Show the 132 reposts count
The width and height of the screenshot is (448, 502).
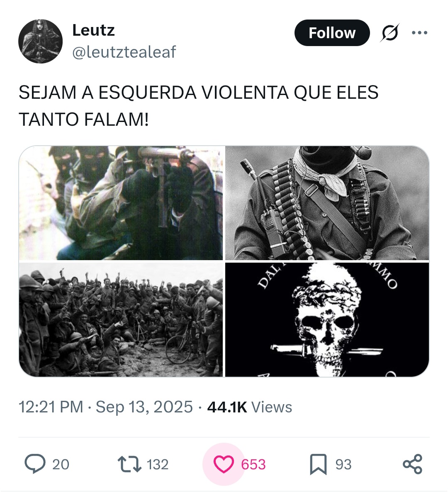[x=158, y=464]
